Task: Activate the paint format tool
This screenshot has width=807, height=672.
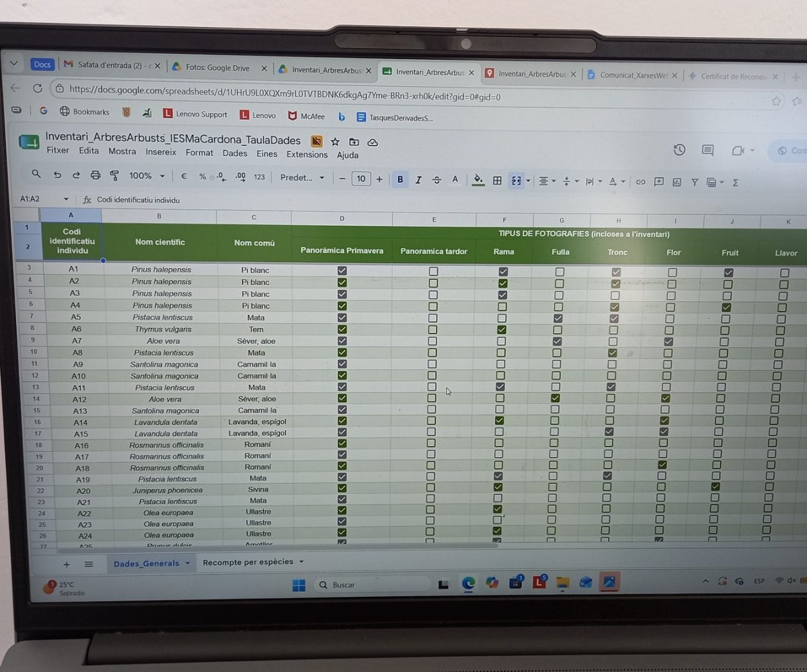Action: pyautogui.click(x=114, y=175)
